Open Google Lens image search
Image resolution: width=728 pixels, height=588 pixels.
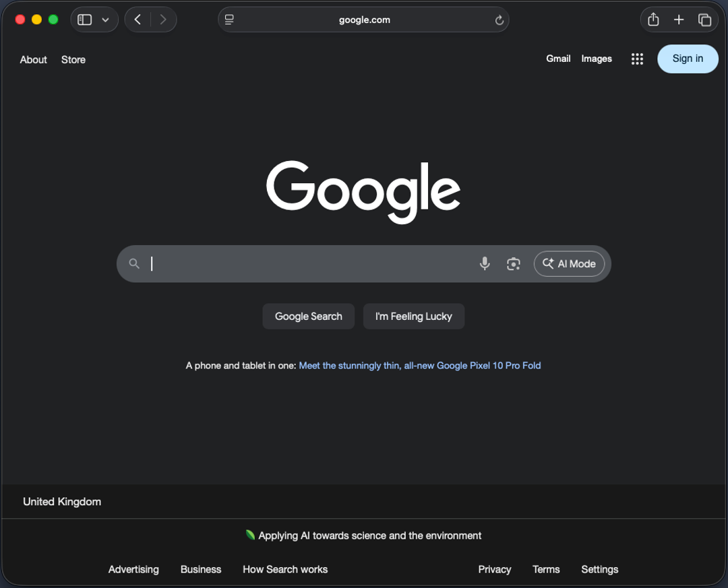pyautogui.click(x=513, y=263)
